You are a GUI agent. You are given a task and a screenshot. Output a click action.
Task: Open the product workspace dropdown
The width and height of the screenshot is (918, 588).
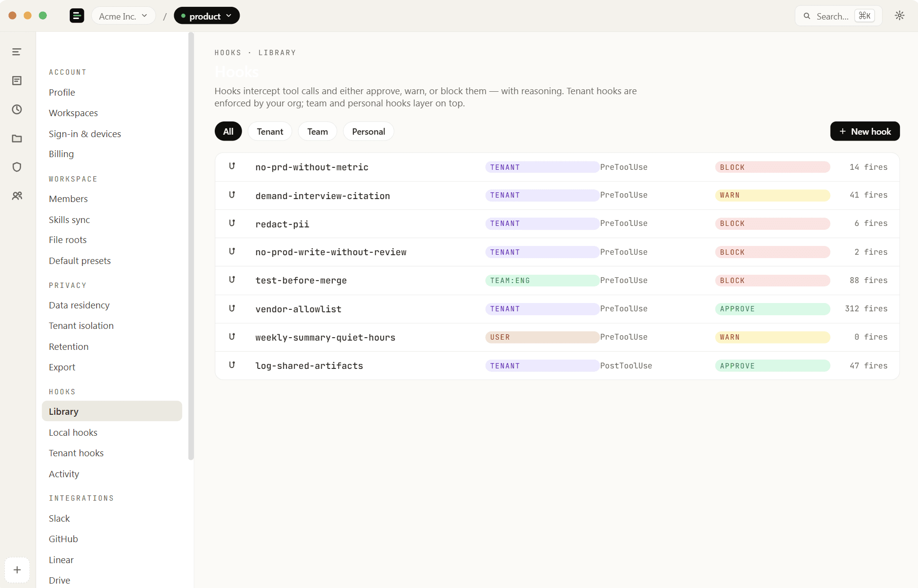tap(207, 16)
